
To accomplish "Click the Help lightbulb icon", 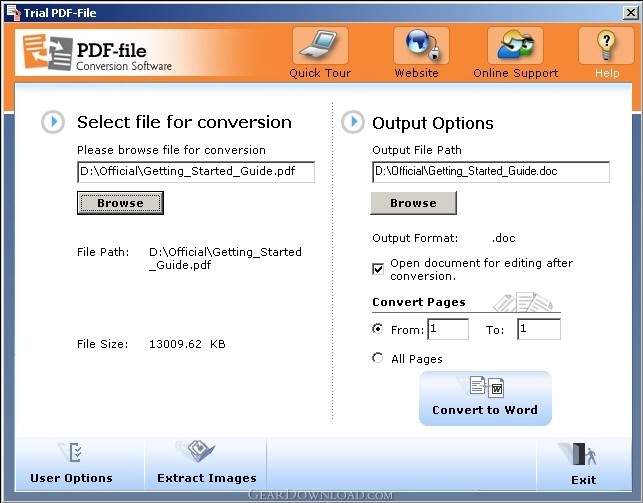I will (606, 45).
